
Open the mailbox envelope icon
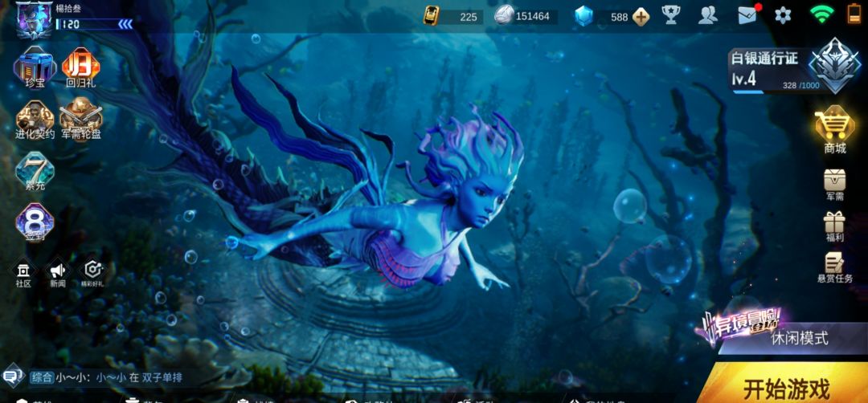tap(748, 15)
